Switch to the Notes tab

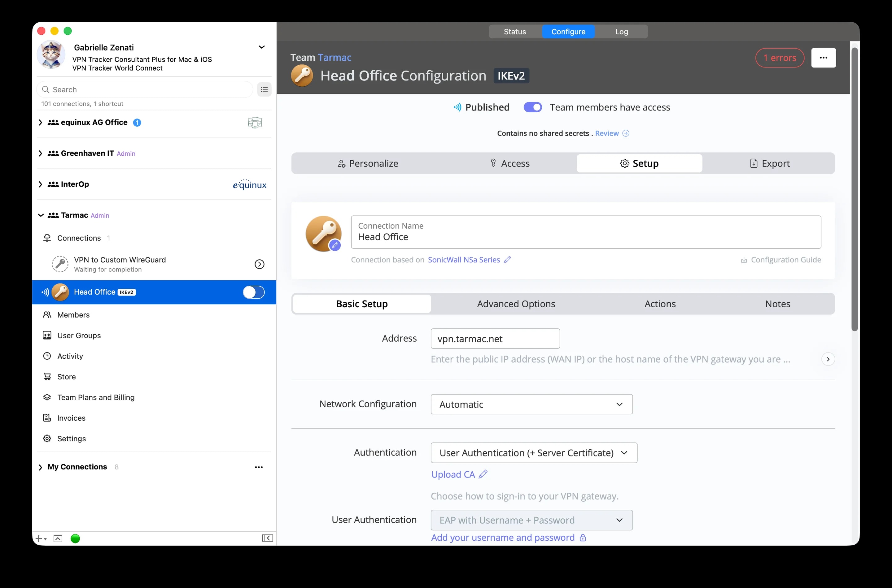777,304
